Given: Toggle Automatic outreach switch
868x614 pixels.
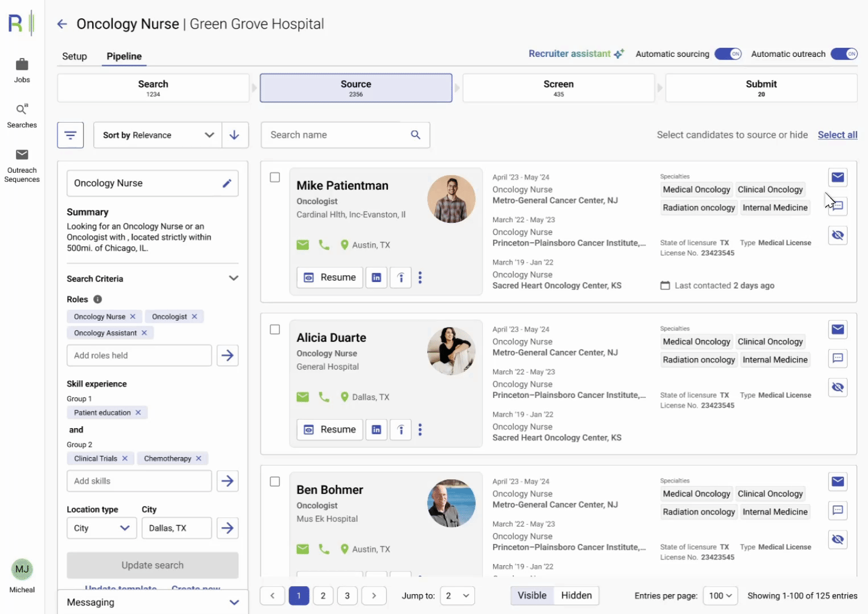Looking at the screenshot, I should pyautogui.click(x=844, y=54).
